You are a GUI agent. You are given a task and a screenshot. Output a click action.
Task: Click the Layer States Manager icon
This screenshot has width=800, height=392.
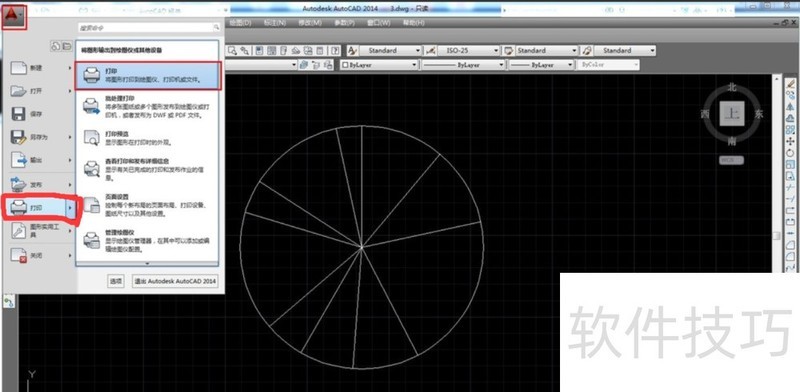pyautogui.click(x=328, y=65)
